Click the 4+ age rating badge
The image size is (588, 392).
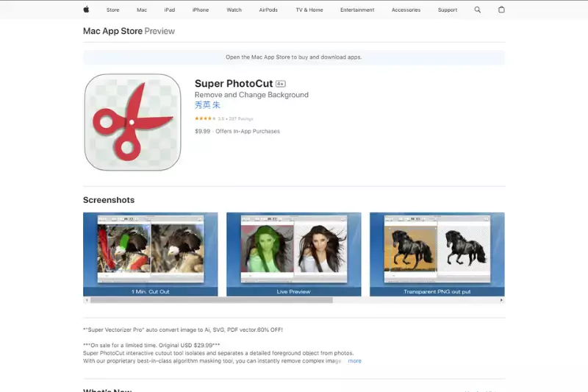281,84
